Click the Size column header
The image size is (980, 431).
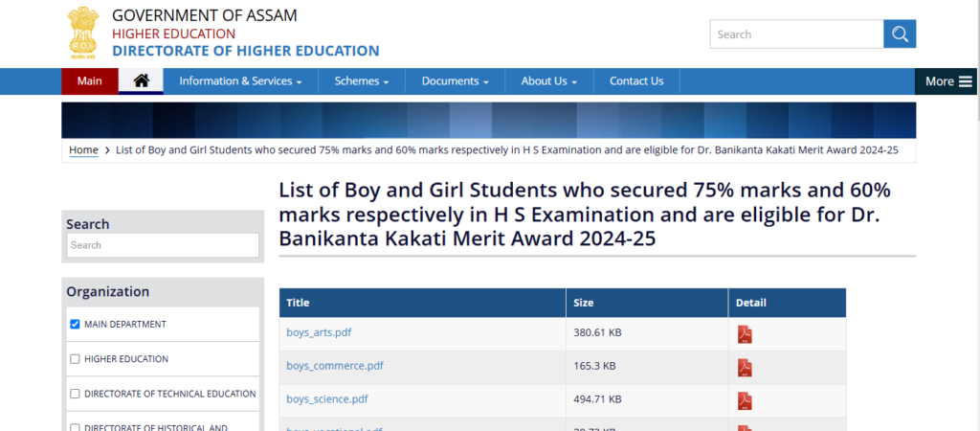coord(647,303)
